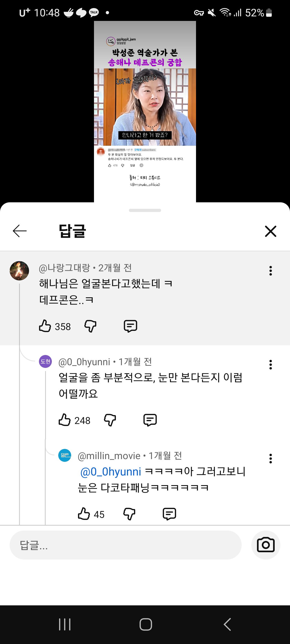Tap the sheet drag handle bar

tap(145, 210)
